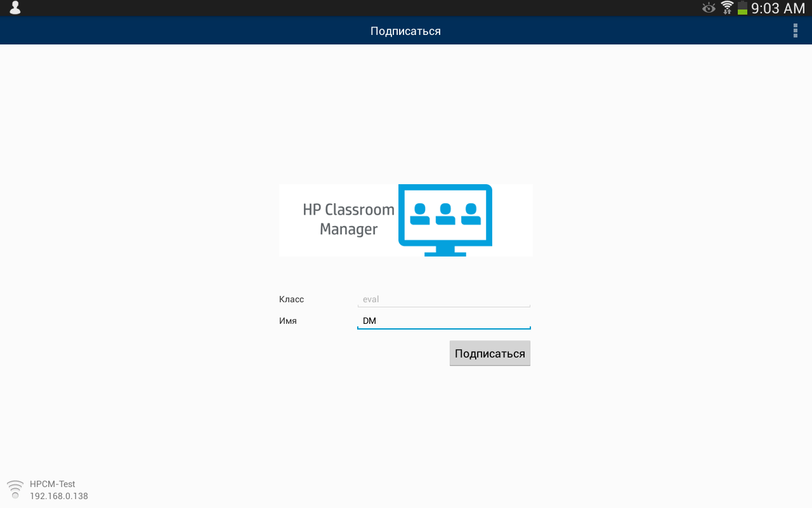Tap the Wi-Fi signal icon in status bar
The image size is (812, 508).
coord(727,8)
